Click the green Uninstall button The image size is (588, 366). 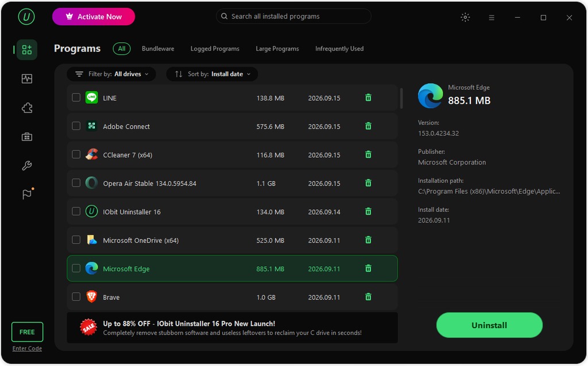(x=489, y=325)
